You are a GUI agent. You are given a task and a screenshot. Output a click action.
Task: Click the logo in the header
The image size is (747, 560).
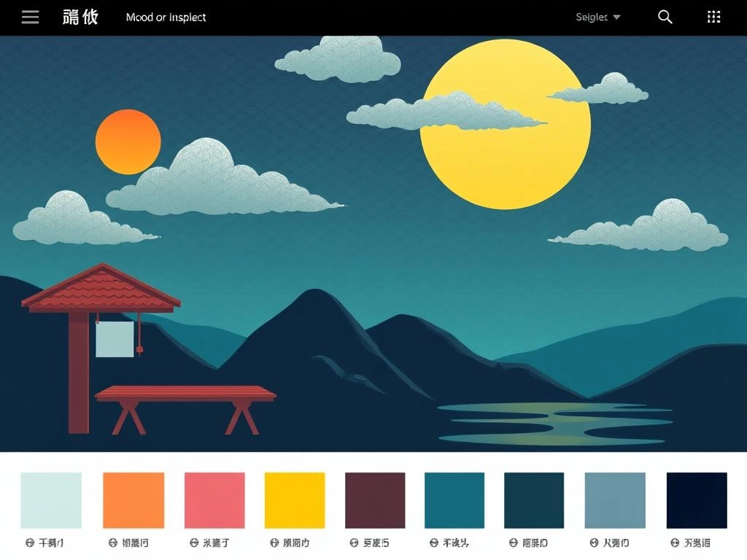point(80,17)
